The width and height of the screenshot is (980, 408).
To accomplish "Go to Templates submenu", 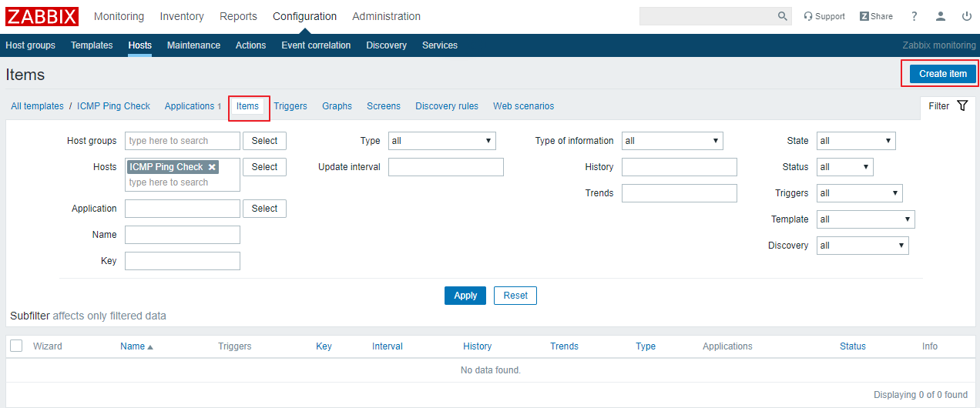I will pos(92,45).
